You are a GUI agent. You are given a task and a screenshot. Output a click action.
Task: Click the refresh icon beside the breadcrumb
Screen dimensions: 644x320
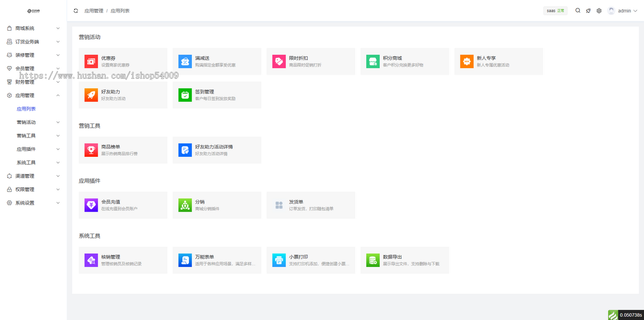click(x=76, y=11)
